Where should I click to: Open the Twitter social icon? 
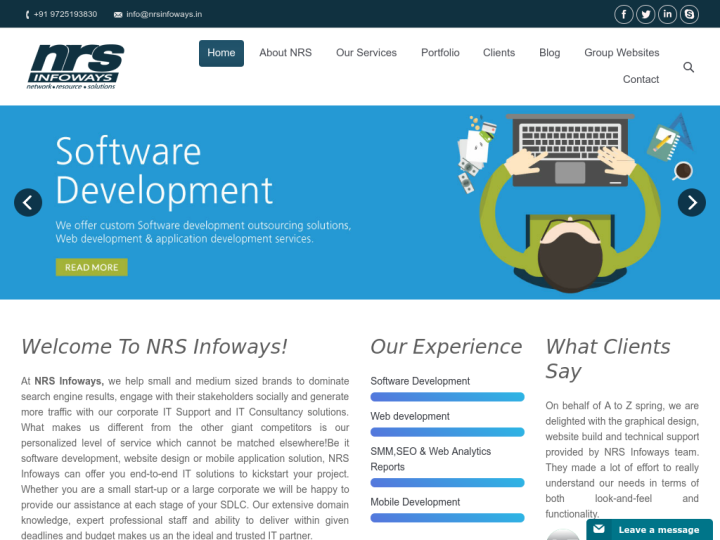point(646,14)
